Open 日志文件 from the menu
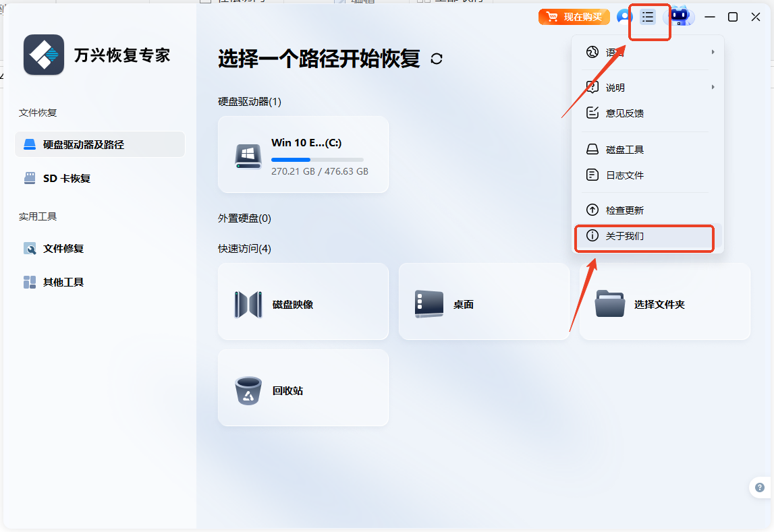 [x=647, y=175]
